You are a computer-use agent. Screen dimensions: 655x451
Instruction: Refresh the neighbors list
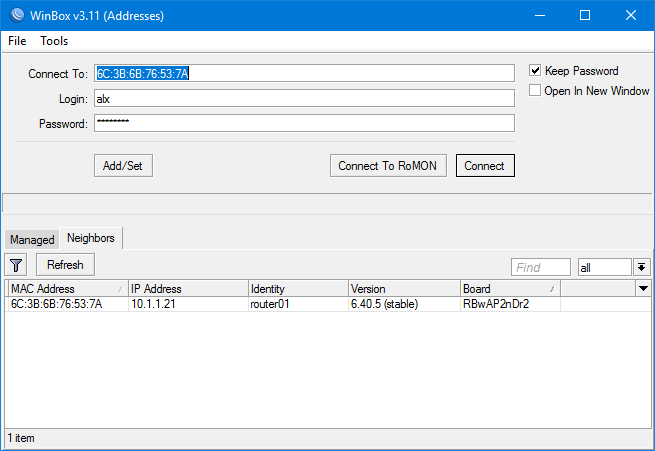click(x=65, y=265)
